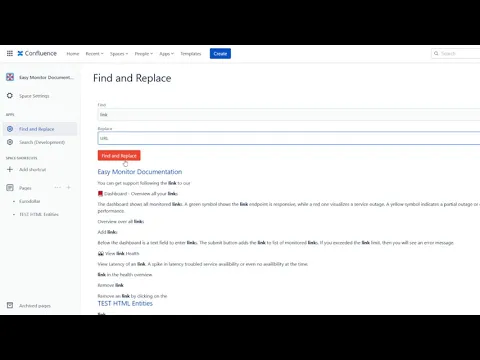Click Find and Replace app icon in sidebar
Image resolution: width=480 pixels, height=360 pixels.
pos(10,129)
